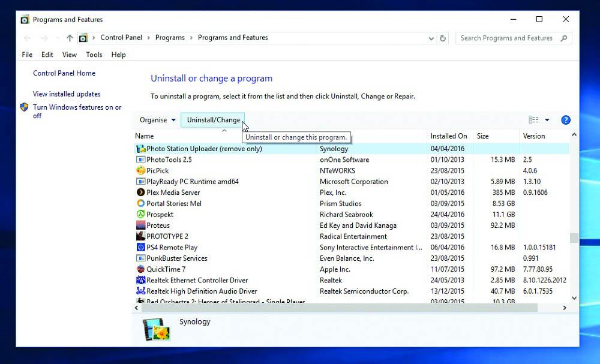Select the QuickTime 7 program icon
The image size is (600, 364).
click(140, 269)
